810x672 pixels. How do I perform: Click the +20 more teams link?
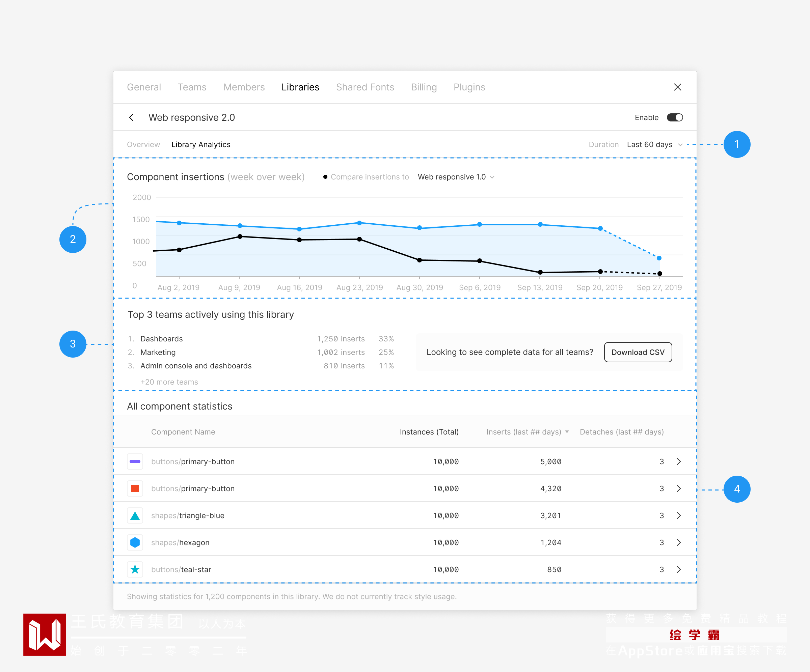169,382
